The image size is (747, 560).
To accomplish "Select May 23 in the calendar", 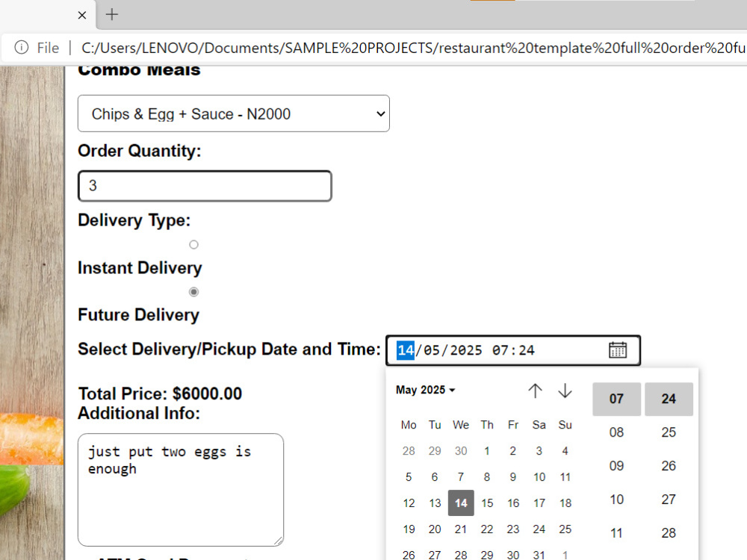I will tap(513, 529).
